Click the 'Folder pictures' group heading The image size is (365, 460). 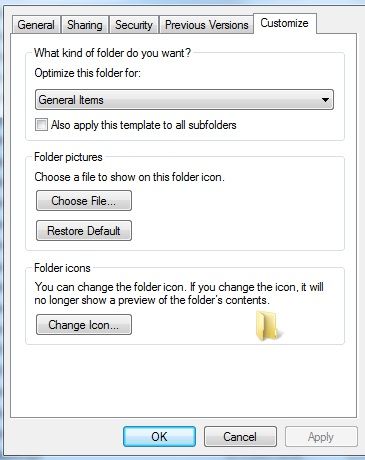(68, 157)
